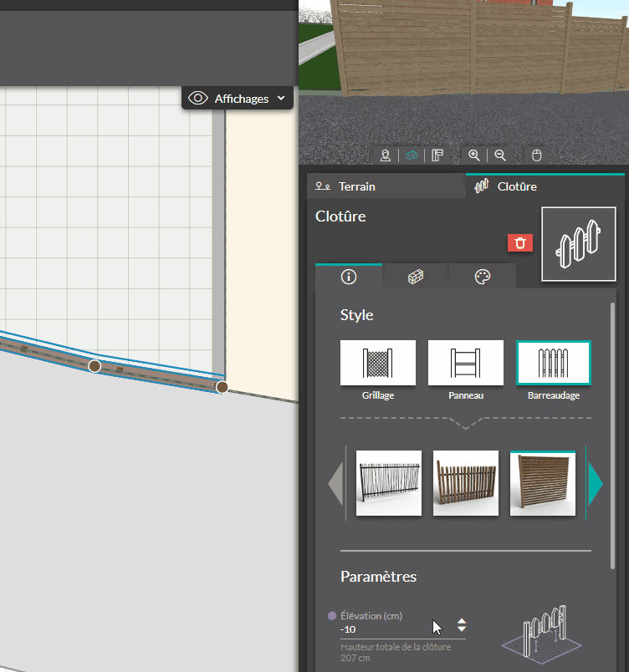
Task: Open the color palette tab
Action: pyautogui.click(x=483, y=277)
